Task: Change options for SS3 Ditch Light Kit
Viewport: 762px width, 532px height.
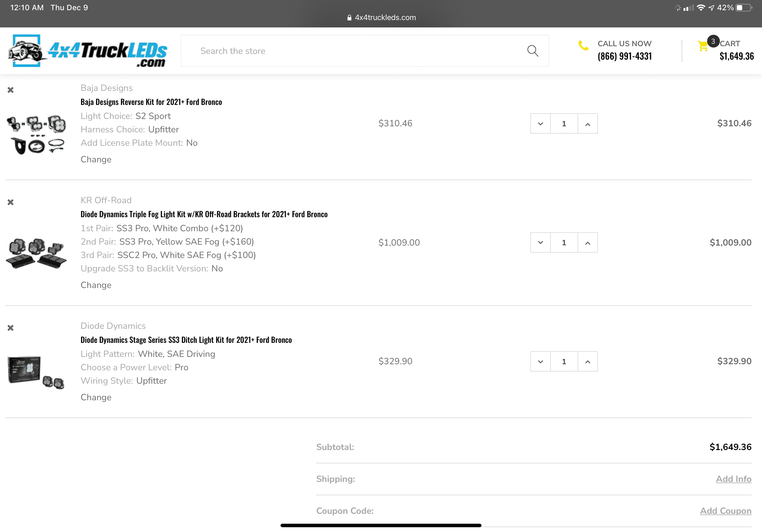Action: coord(96,397)
